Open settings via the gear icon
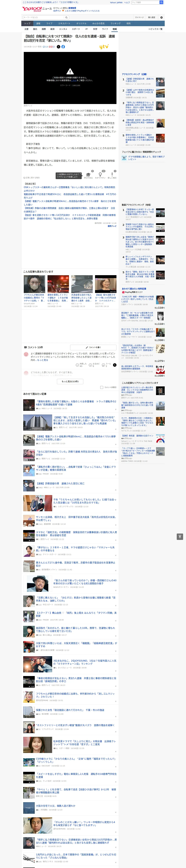 tap(161, 18)
